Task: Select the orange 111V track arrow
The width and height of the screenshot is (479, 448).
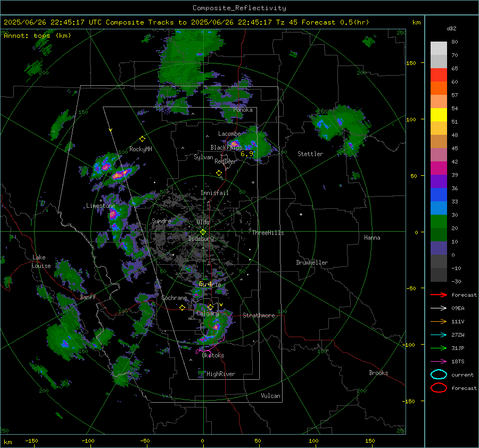Action: [x=439, y=321]
